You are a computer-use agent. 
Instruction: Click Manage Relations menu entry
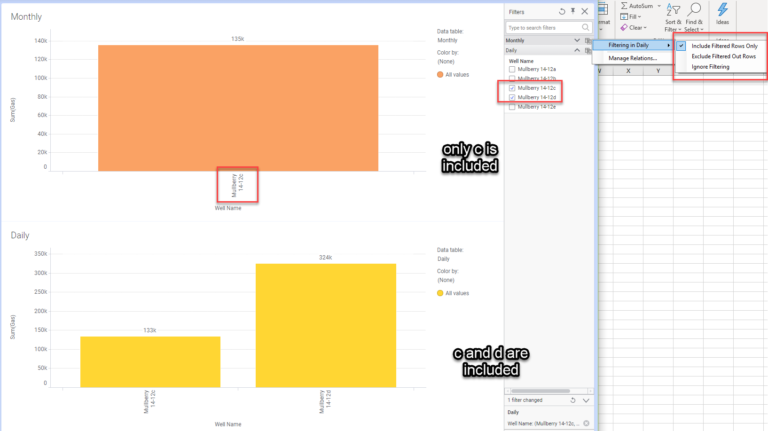[632, 58]
